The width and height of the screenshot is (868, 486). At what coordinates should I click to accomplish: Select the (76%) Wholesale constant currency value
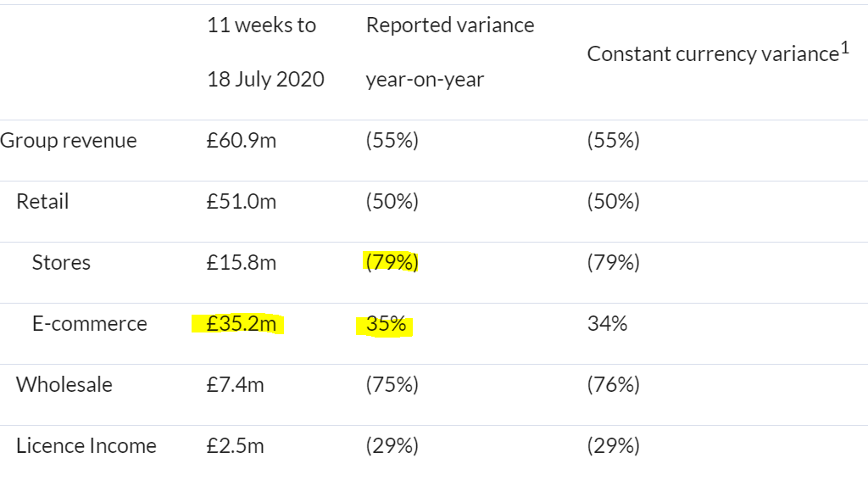[614, 384]
